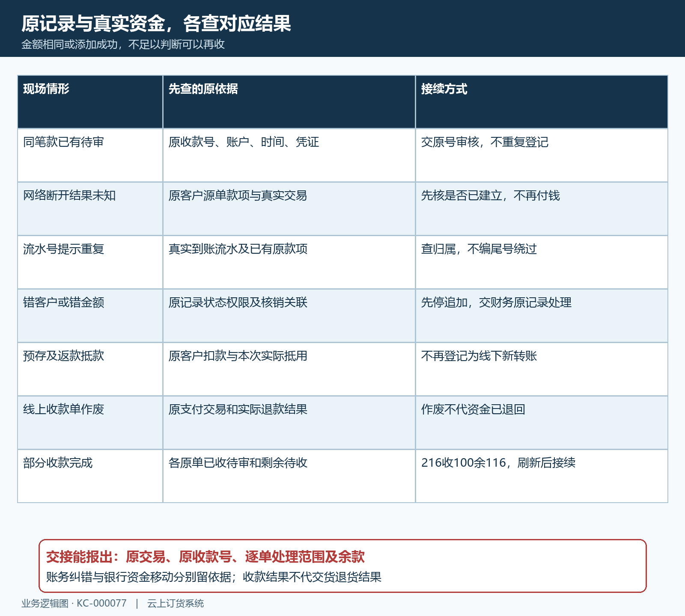The image size is (685, 616).
Task: Select cell 流水号提示重复
Action: [90, 262]
